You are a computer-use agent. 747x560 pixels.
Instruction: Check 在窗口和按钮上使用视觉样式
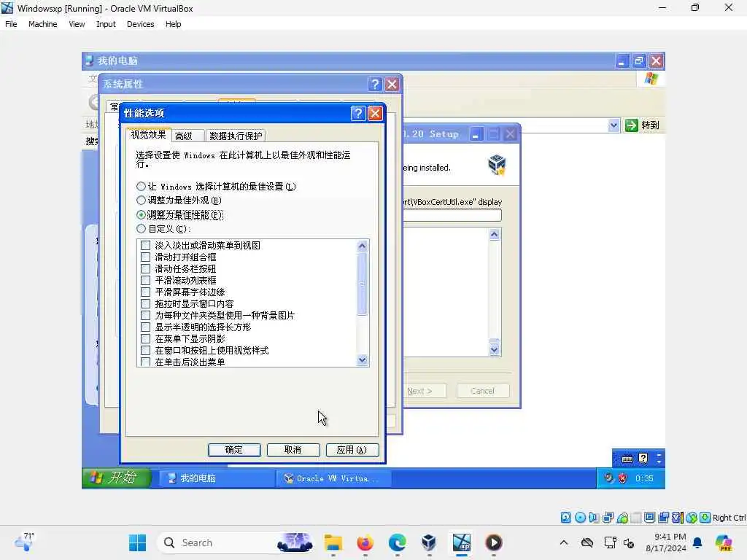(x=146, y=351)
